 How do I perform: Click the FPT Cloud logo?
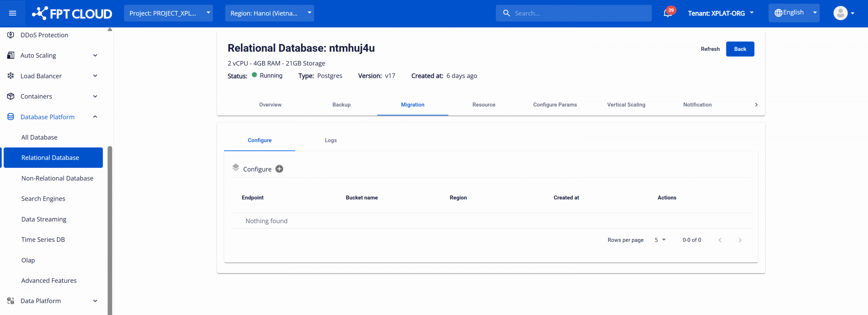click(72, 13)
